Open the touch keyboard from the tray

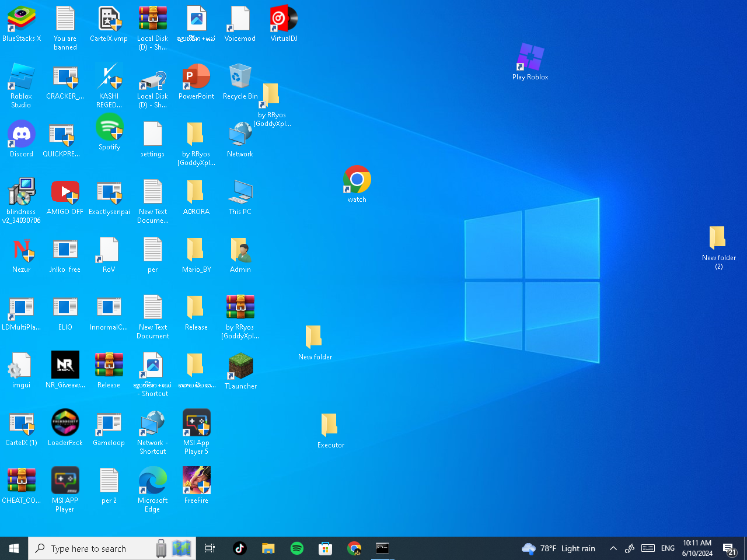pyautogui.click(x=648, y=548)
